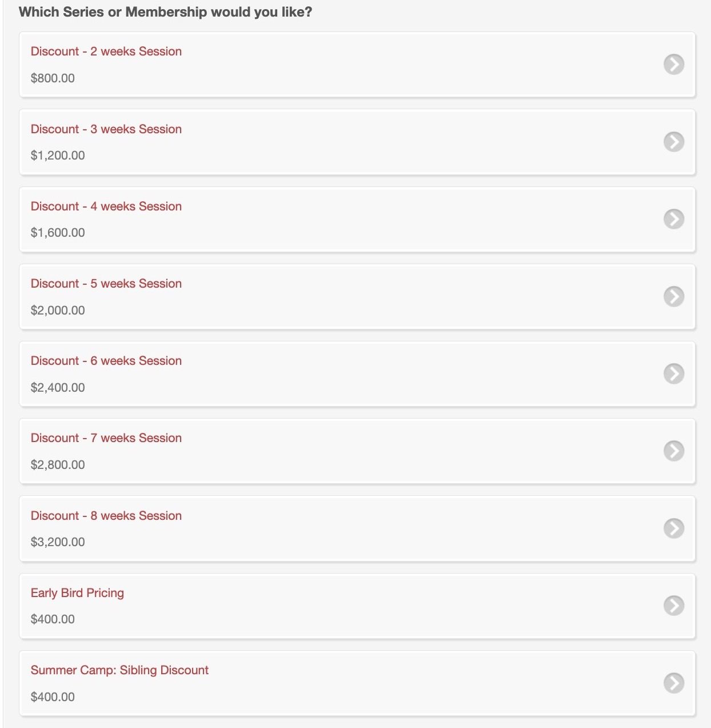Choose Discount - 8 weeks Session title

(106, 516)
